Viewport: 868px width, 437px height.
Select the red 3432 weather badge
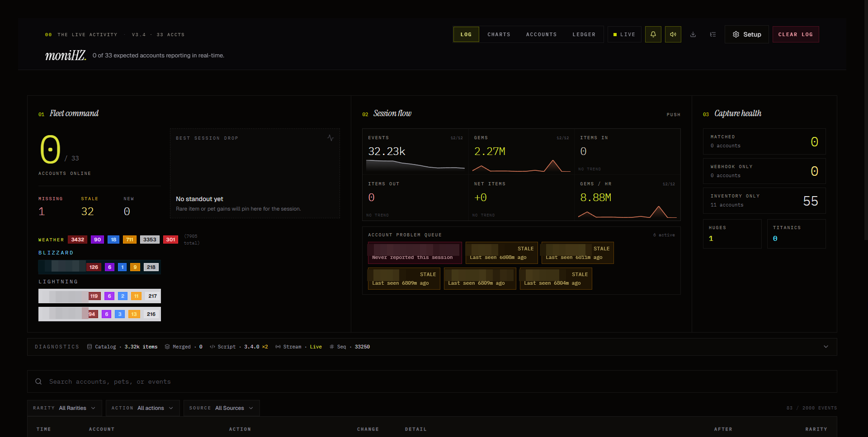(78, 240)
